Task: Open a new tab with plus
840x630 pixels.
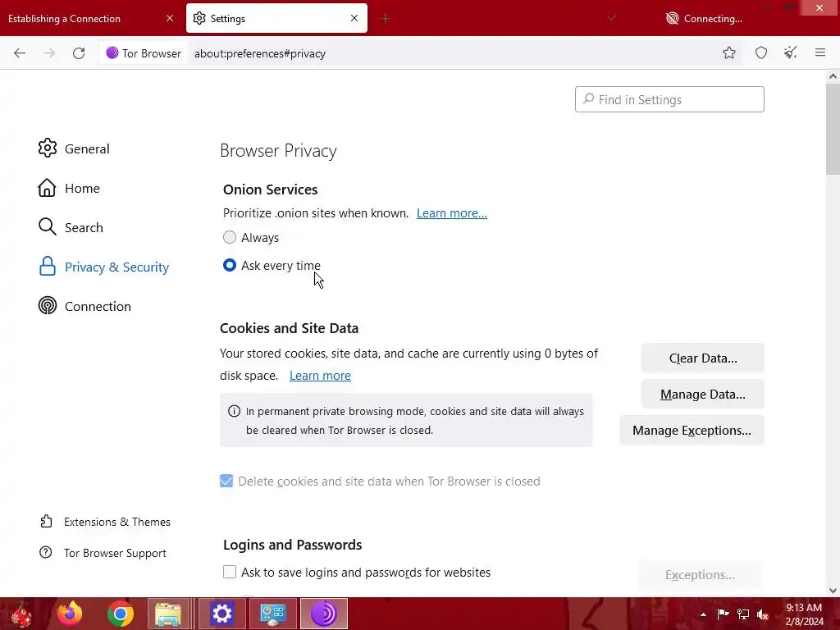Action: click(386, 19)
